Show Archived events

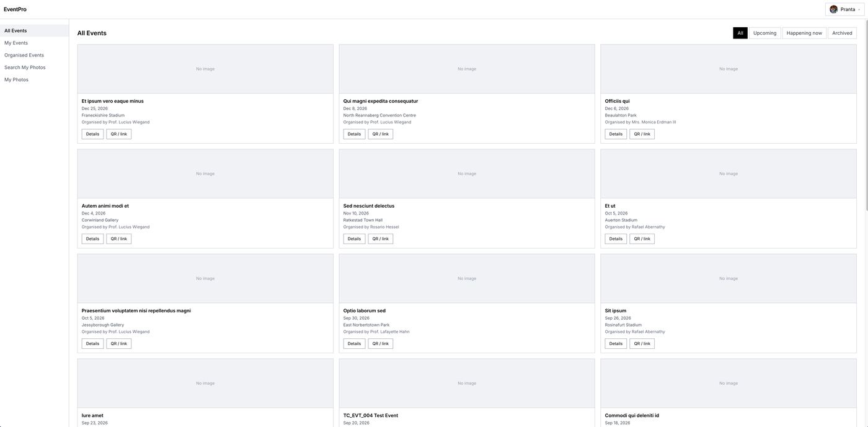(x=842, y=33)
